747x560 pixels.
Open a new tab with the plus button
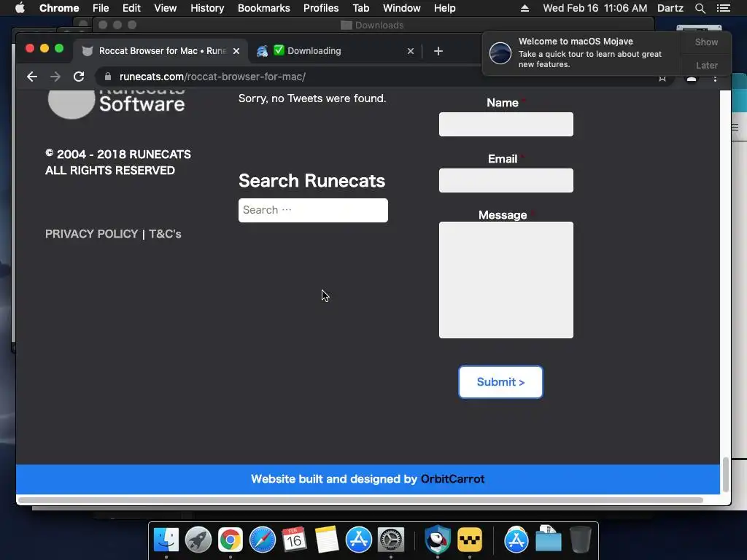pyautogui.click(x=438, y=51)
